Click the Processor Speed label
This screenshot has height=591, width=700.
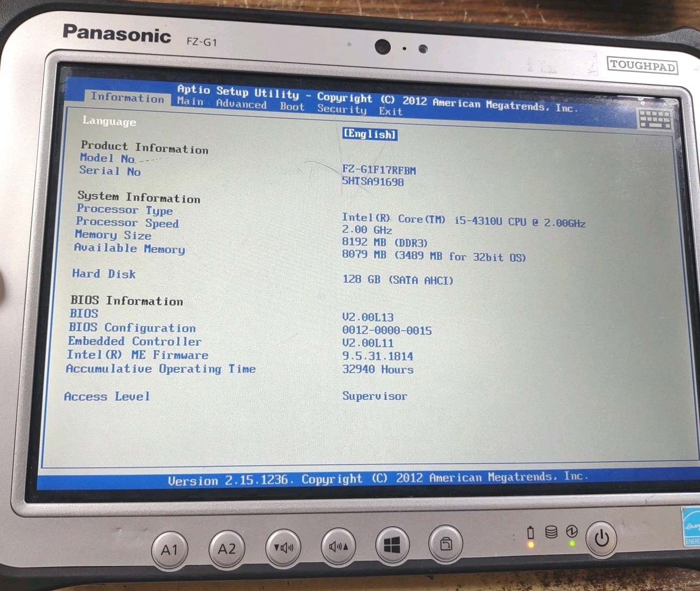127,223
